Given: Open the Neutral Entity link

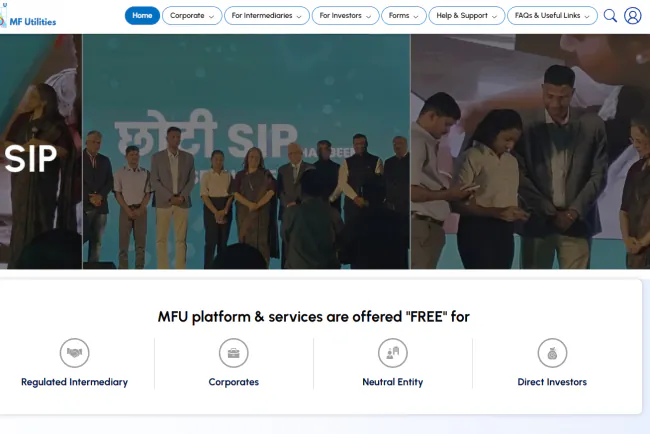Looking at the screenshot, I should click(x=393, y=382).
